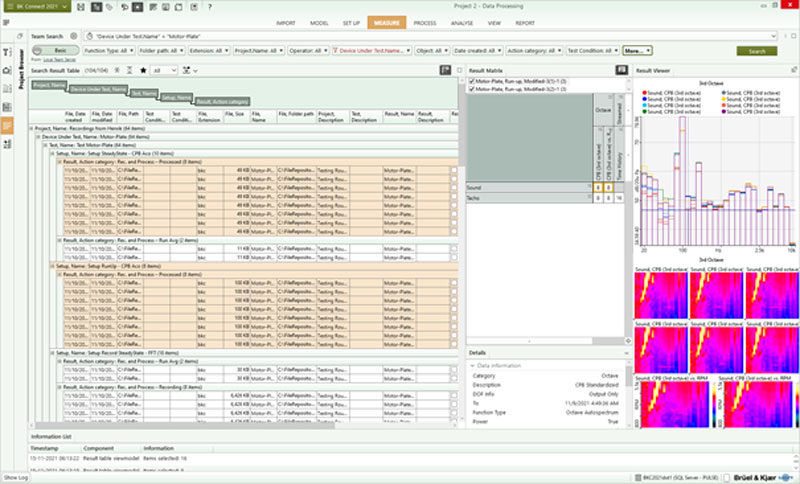Open the Test Condition filter dropdown

pyautogui.click(x=592, y=50)
